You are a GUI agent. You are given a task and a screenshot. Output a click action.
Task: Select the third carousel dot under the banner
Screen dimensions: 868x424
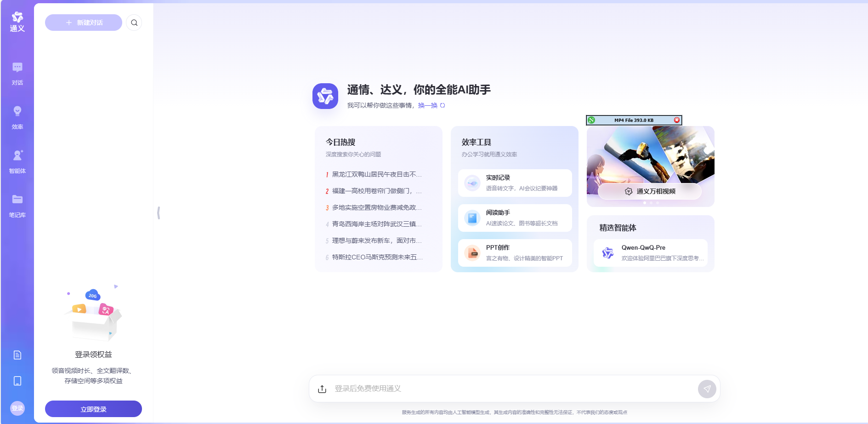coord(658,203)
